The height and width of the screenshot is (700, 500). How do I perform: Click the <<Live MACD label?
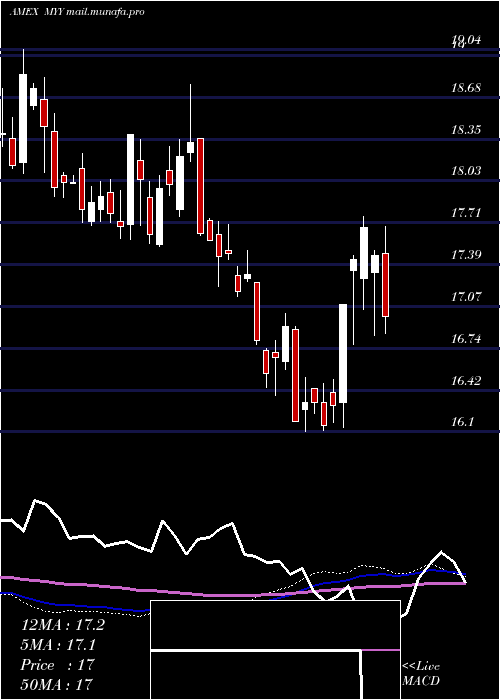point(421,674)
